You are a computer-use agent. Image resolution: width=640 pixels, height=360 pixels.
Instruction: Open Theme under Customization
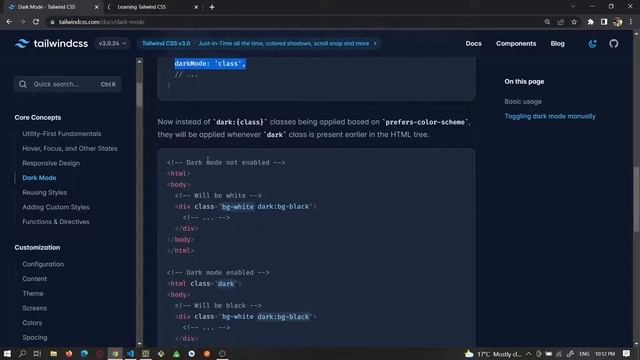coord(33,294)
